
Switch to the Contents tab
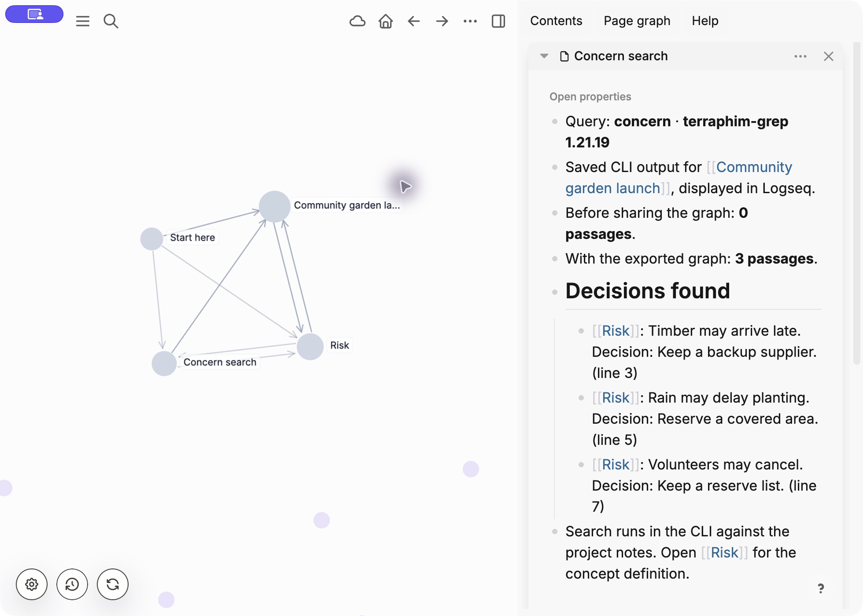click(556, 21)
